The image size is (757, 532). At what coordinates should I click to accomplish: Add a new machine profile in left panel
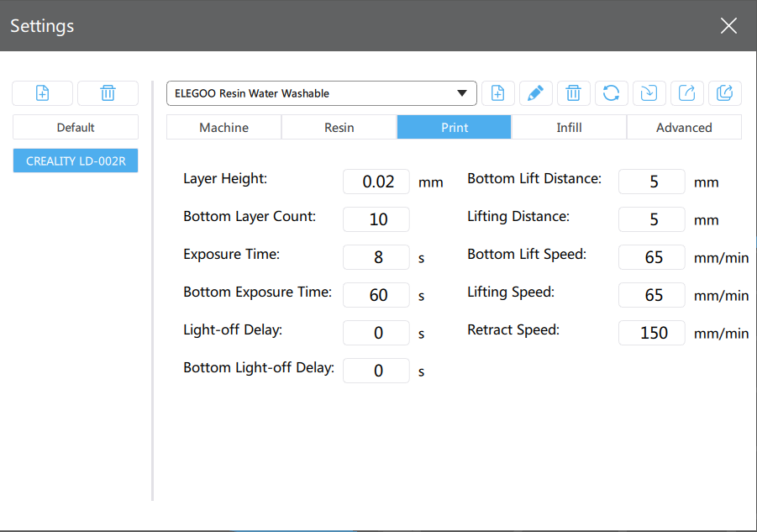43,93
